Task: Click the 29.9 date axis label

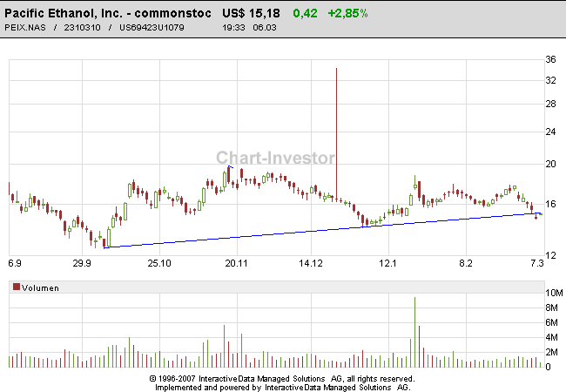Action: (x=82, y=263)
